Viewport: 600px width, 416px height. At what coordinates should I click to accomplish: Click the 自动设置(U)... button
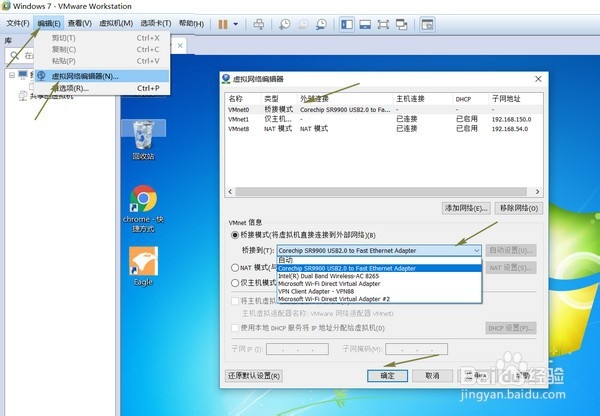[x=511, y=251]
